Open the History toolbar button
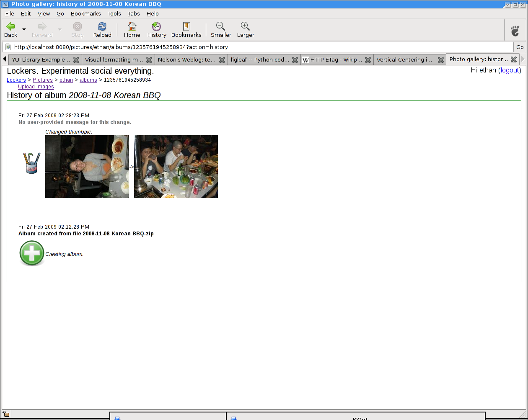Viewport: 528px width, 420px height. click(x=157, y=30)
